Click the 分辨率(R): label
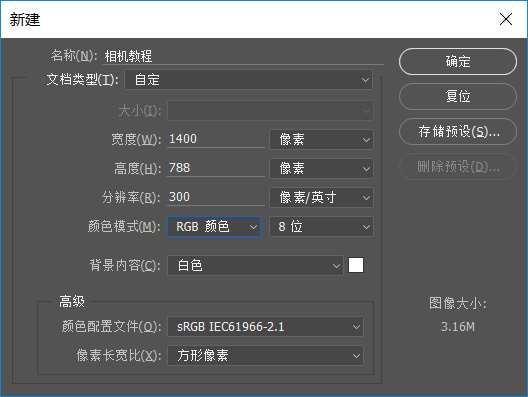Screen dimensions: 528x397 pos(131,197)
